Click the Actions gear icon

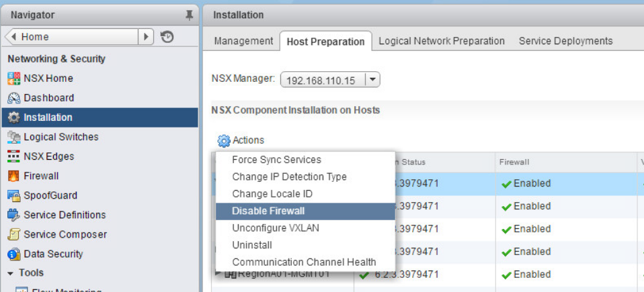pos(224,141)
